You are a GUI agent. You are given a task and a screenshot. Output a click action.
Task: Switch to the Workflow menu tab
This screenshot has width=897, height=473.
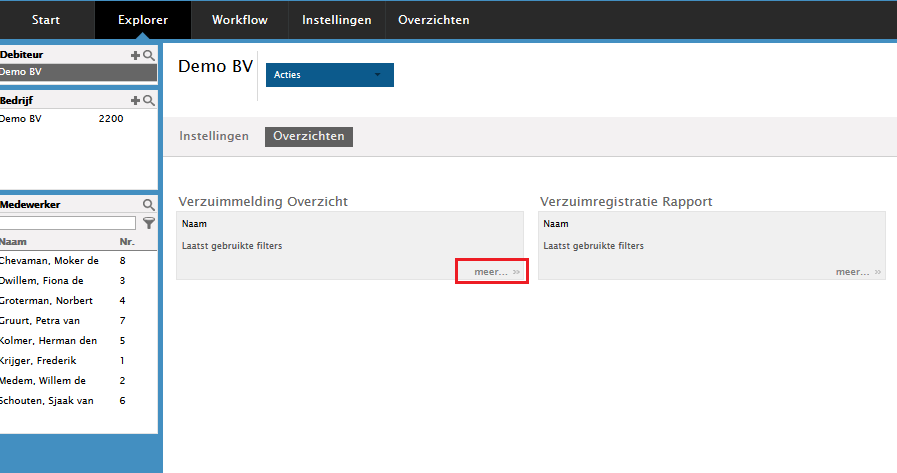pos(239,20)
